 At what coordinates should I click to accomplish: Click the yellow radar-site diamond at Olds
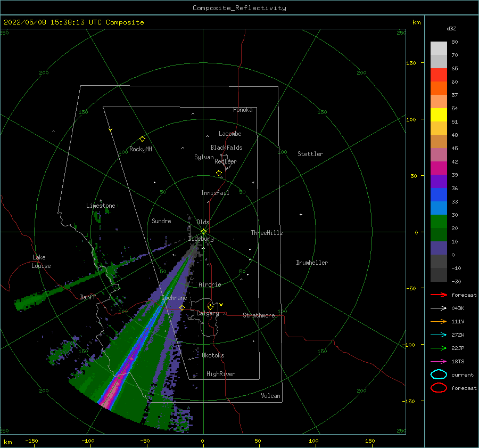tap(203, 232)
